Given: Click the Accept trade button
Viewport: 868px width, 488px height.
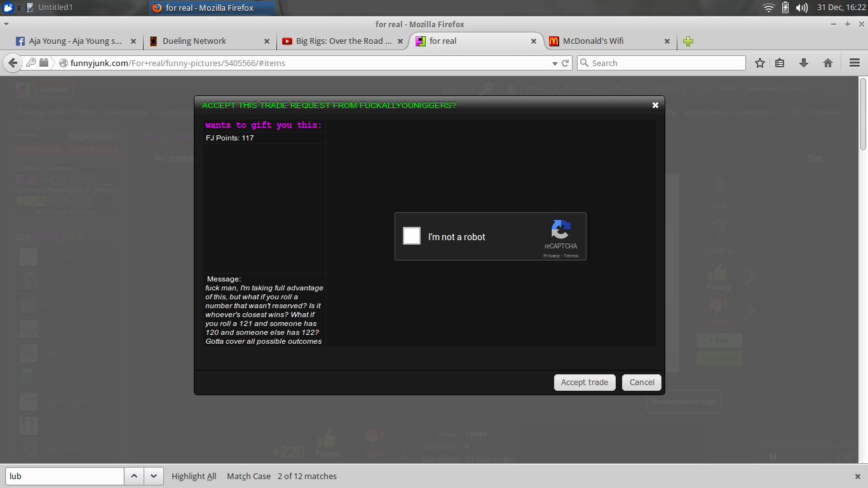Looking at the screenshot, I should pos(584,383).
